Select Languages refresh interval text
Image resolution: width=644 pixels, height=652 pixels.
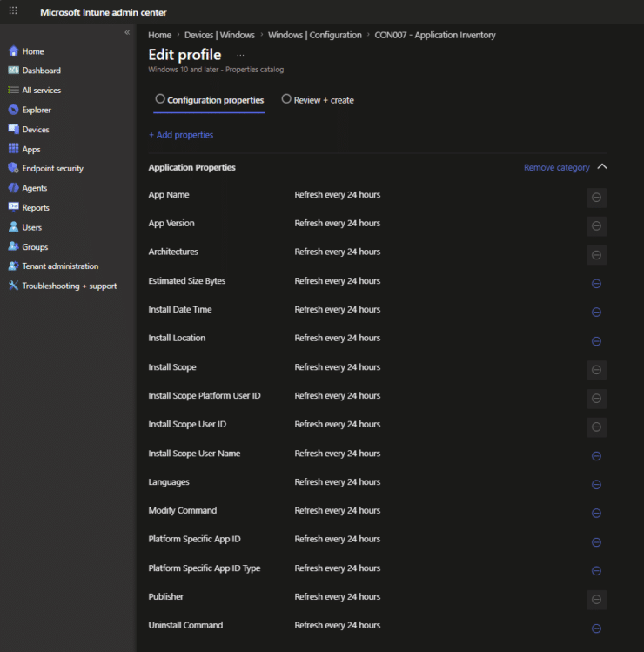[x=337, y=482]
